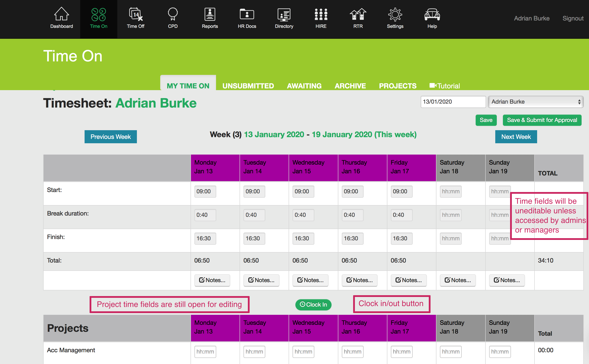Screen dimensions: 589x364
Task: Click Acc Management Monday time field
Action: click(205, 352)
